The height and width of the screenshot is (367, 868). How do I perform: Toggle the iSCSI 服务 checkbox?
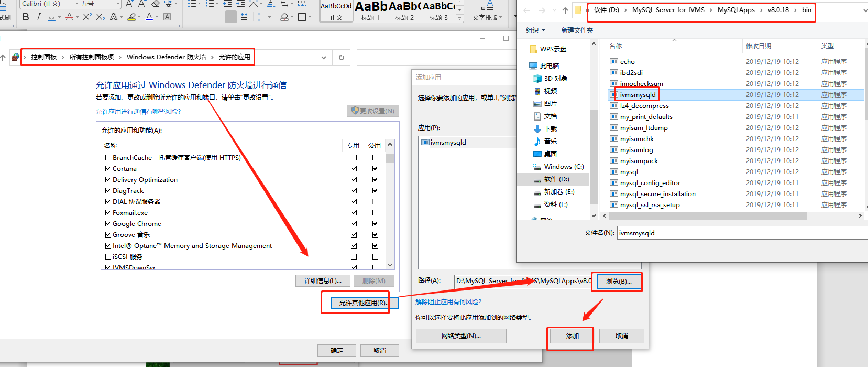108,257
